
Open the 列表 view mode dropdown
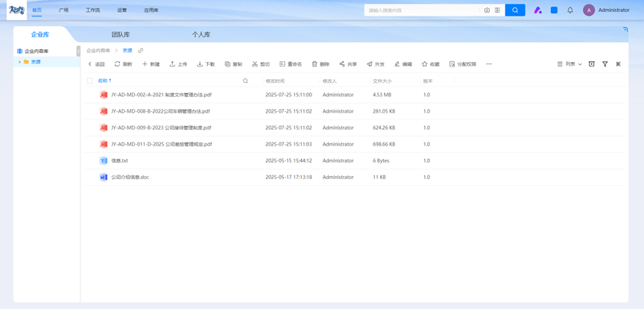click(x=569, y=64)
